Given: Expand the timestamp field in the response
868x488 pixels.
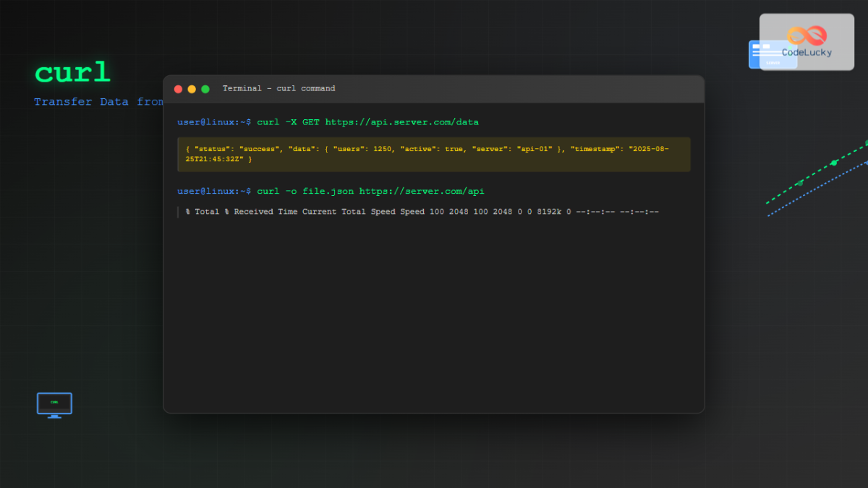Looking at the screenshot, I should [615, 148].
